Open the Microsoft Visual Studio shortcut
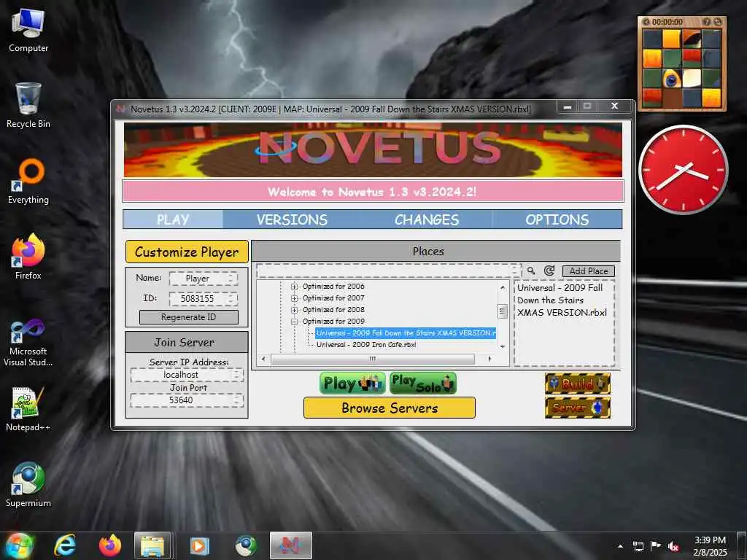747x560 pixels. [28, 343]
